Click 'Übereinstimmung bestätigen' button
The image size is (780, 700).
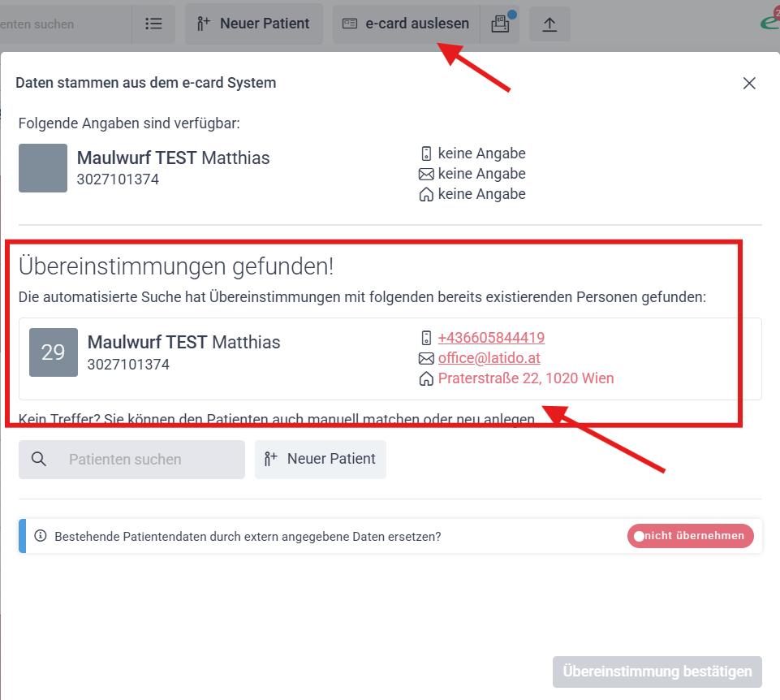tap(657, 672)
